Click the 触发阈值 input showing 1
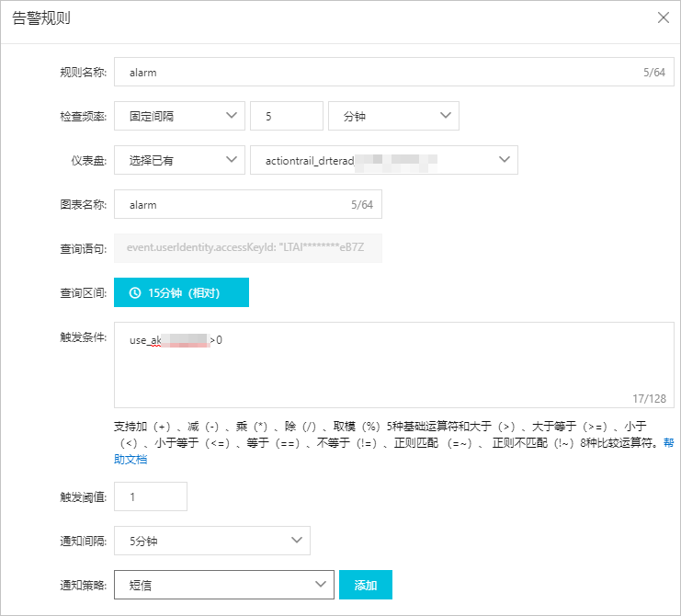The width and height of the screenshot is (681, 616). [x=151, y=496]
